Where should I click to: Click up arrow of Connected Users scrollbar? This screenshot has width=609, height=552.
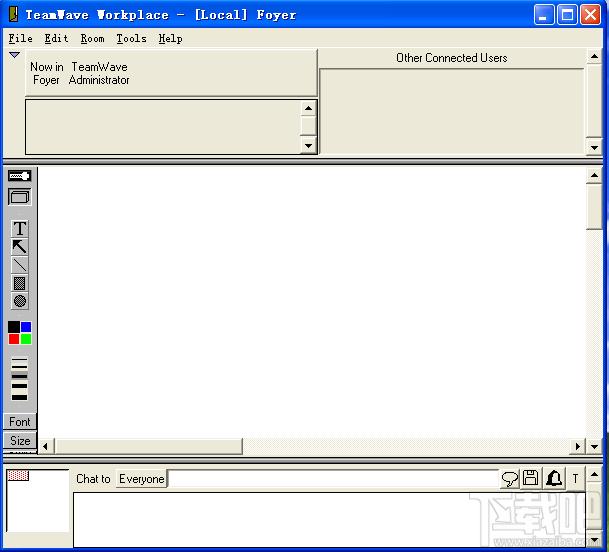[594, 57]
